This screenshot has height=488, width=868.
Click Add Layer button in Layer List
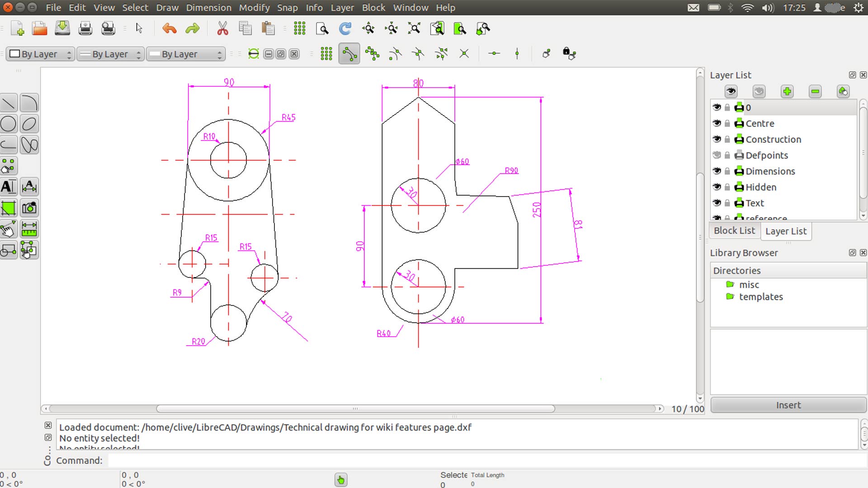[787, 90]
